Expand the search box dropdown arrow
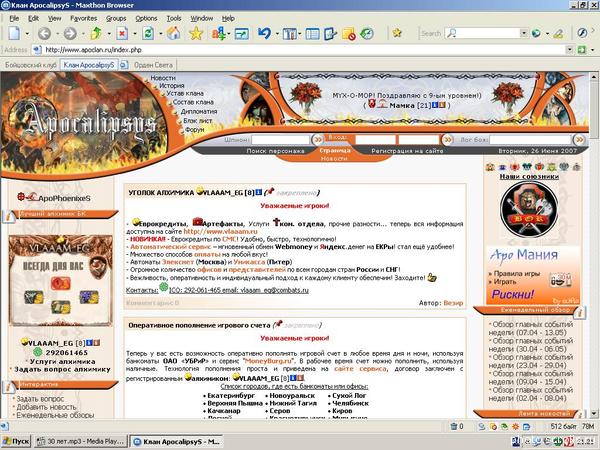Screen dimensions: 600x450 coord(523,33)
